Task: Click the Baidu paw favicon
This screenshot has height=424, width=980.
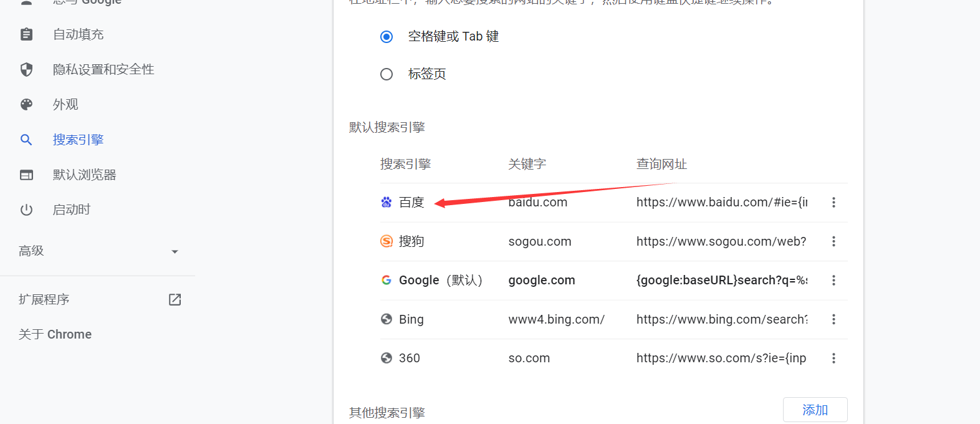Action: [387, 202]
